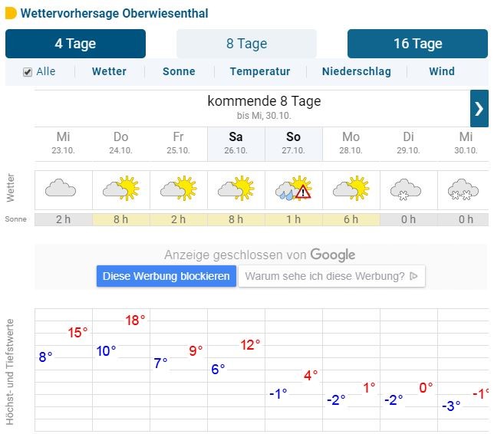Toggle the Alle checkbox
This screenshot has height=434, width=504.
(x=28, y=72)
